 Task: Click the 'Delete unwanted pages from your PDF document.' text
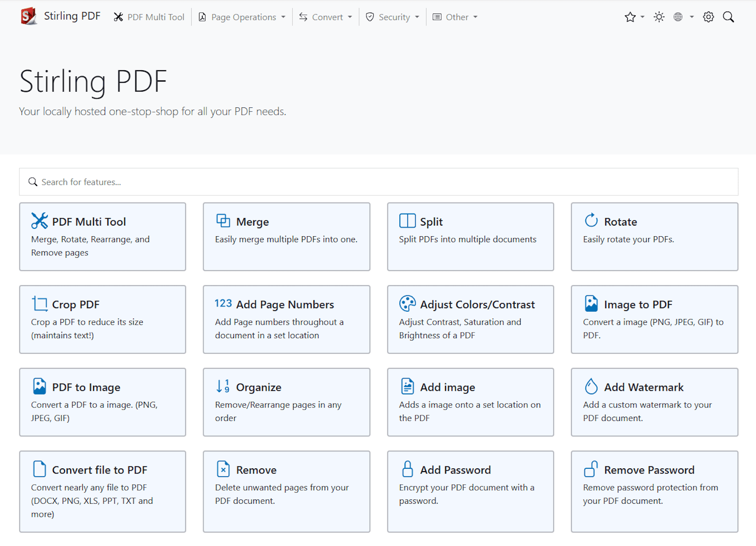click(x=282, y=494)
